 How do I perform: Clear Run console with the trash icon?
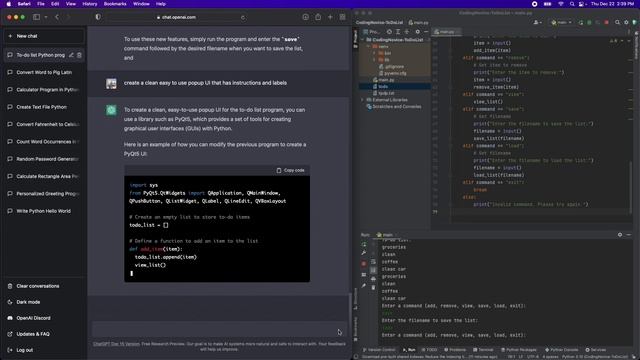(x=373, y=287)
